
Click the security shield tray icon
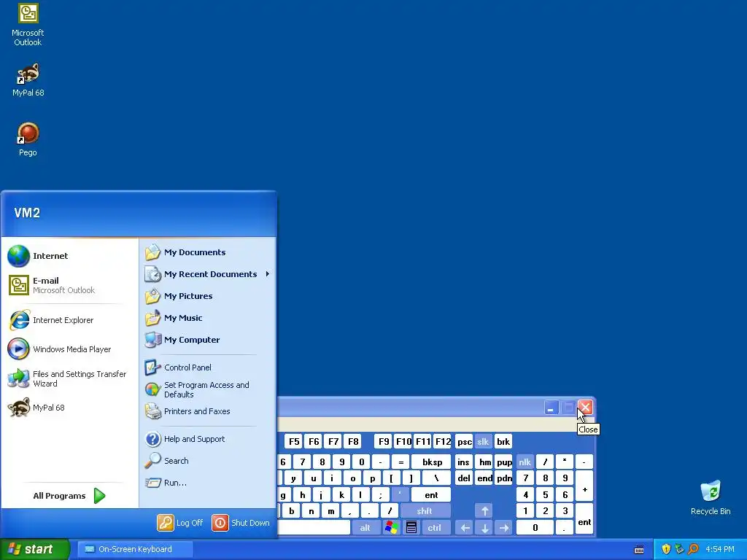(666, 549)
